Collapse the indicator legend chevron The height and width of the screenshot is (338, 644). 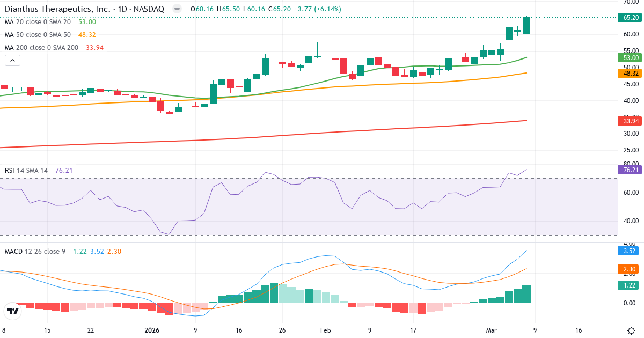click(12, 60)
